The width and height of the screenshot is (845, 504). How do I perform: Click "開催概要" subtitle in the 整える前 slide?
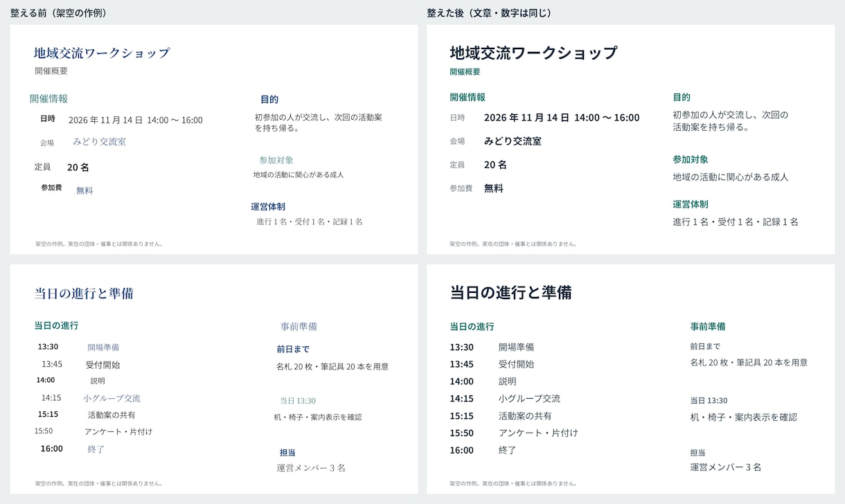pyautogui.click(x=51, y=71)
